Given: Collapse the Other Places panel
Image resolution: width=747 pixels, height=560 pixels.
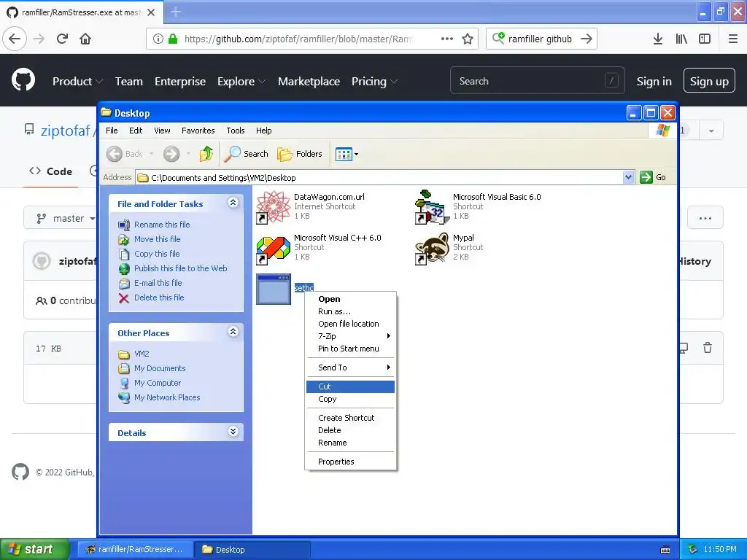Looking at the screenshot, I should tap(233, 332).
